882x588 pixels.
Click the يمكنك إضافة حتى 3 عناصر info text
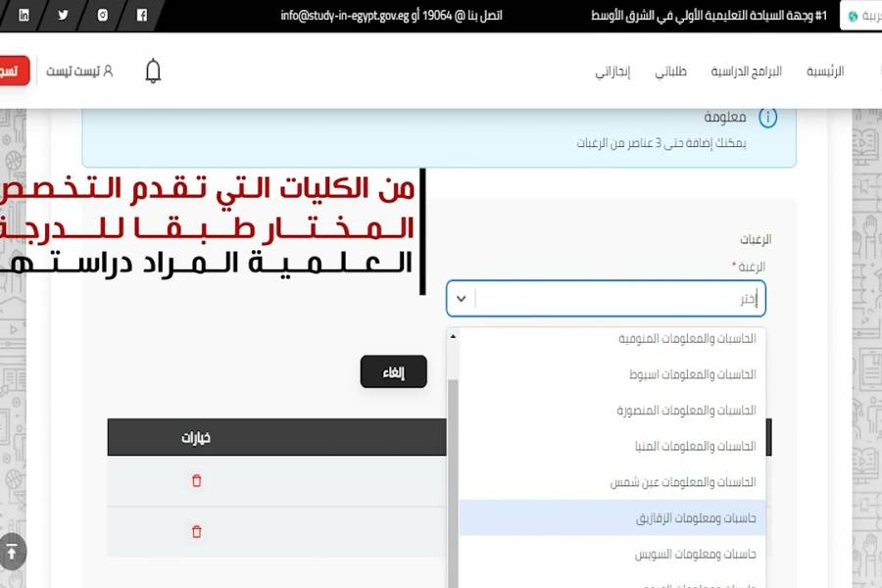pyautogui.click(x=661, y=143)
